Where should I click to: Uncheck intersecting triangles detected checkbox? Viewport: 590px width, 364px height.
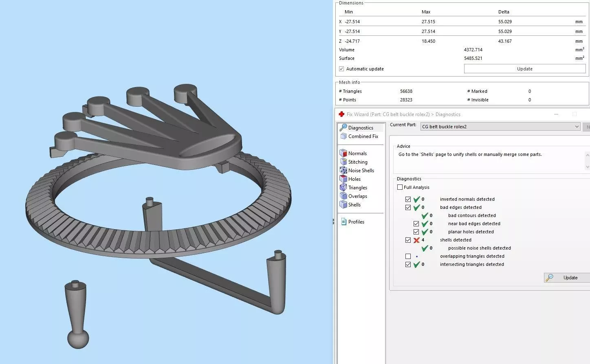point(408,265)
